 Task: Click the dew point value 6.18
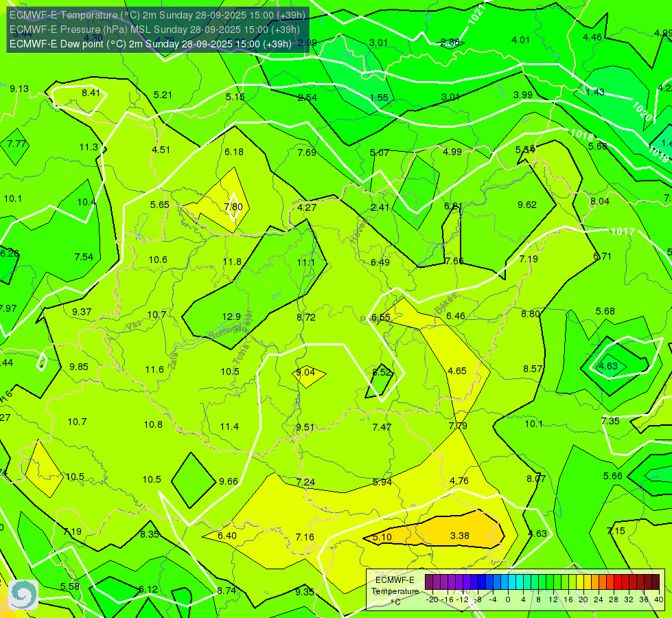point(234,152)
